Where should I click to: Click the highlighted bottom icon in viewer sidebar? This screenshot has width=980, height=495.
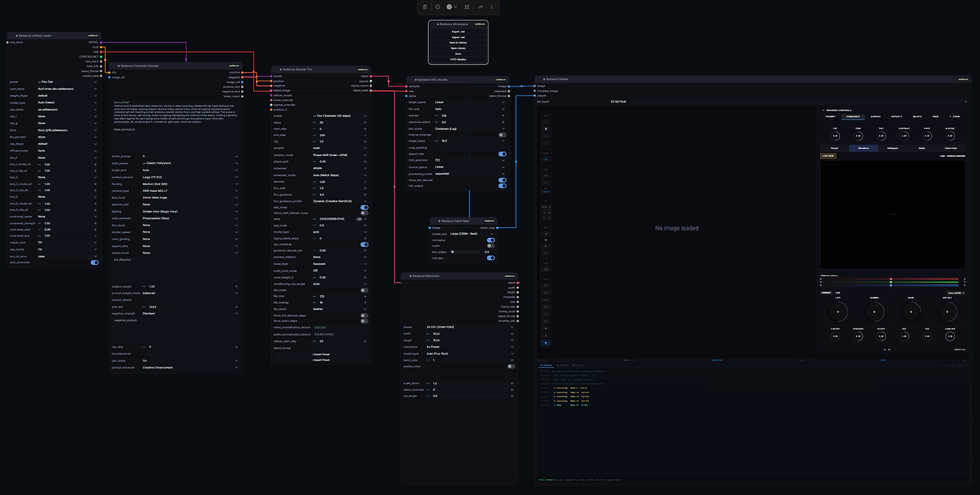click(x=546, y=343)
